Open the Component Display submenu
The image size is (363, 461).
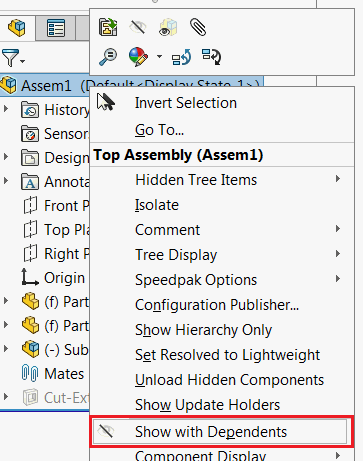[222, 455]
